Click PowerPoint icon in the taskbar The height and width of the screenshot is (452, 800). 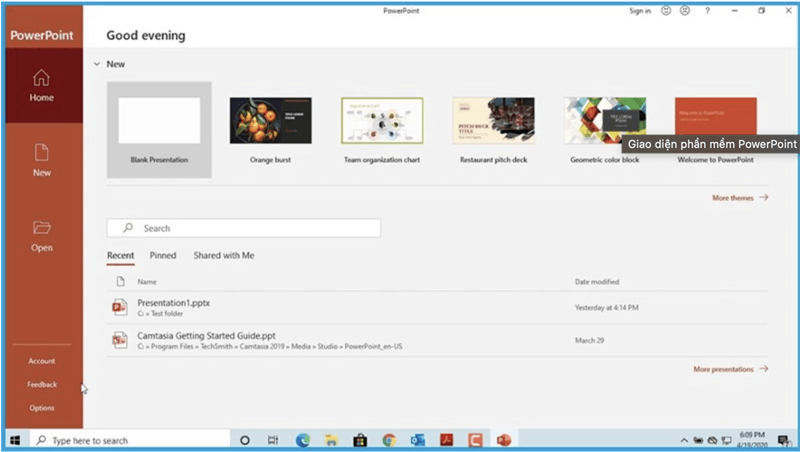tap(504, 440)
